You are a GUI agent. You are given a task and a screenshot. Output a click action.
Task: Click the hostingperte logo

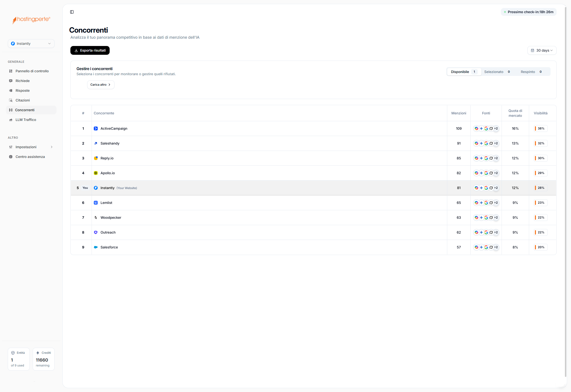point(31,20)
